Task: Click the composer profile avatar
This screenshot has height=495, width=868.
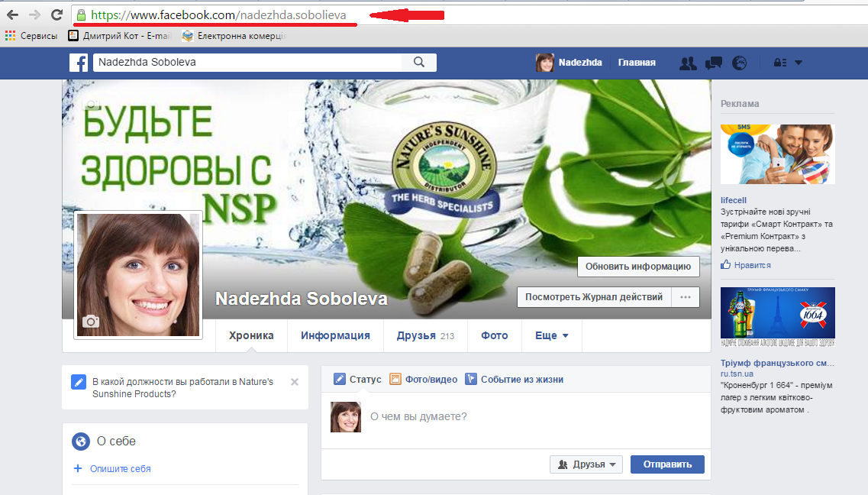Action: tap(346, 417)
